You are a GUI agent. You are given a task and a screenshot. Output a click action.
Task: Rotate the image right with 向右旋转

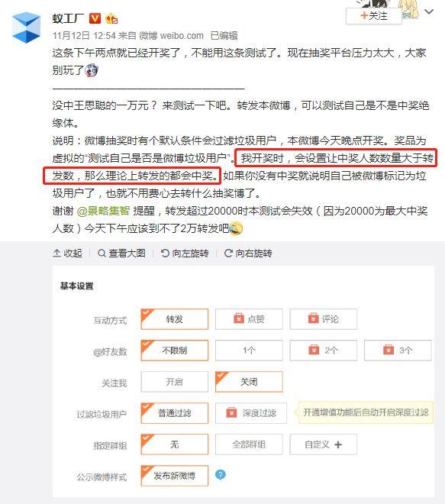pos(248,254)
